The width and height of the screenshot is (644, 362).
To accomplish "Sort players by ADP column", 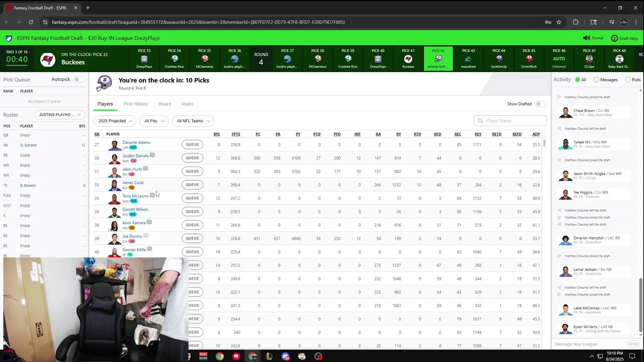I will pyautogui.click(x=536, y=134).
